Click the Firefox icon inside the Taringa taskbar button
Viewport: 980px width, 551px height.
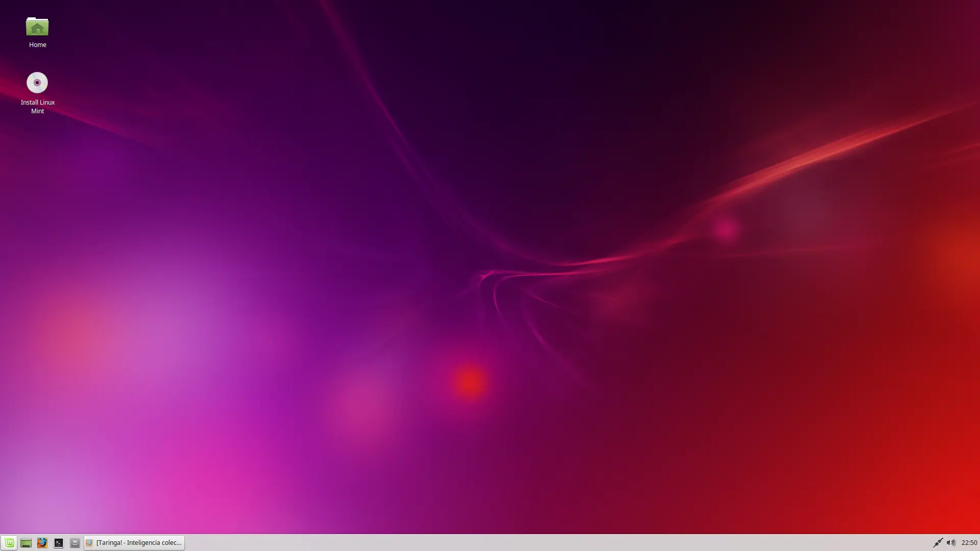89,543
